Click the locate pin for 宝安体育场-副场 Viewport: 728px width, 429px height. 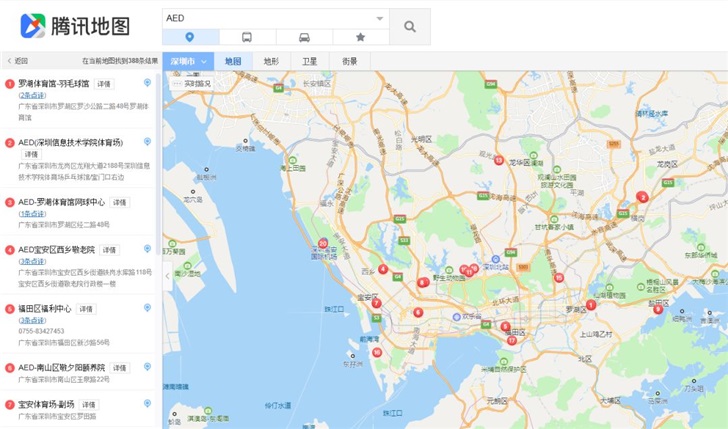click(147, 403)
